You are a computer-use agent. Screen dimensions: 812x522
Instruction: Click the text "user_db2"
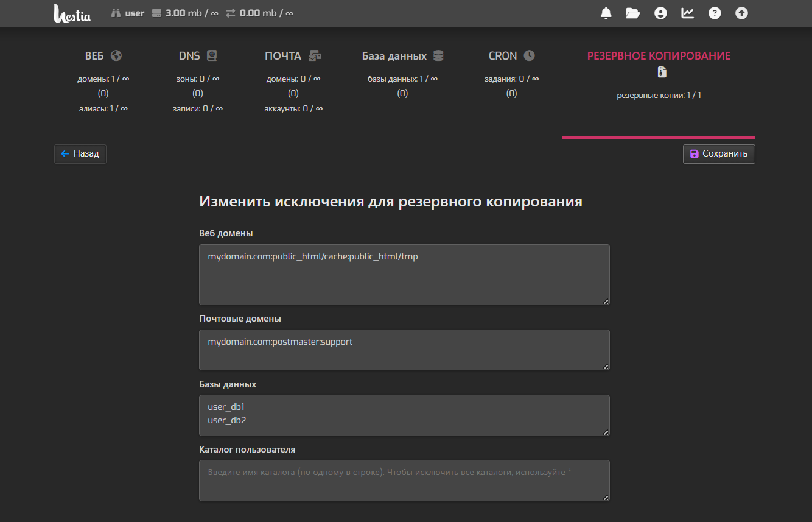point(227,420)
